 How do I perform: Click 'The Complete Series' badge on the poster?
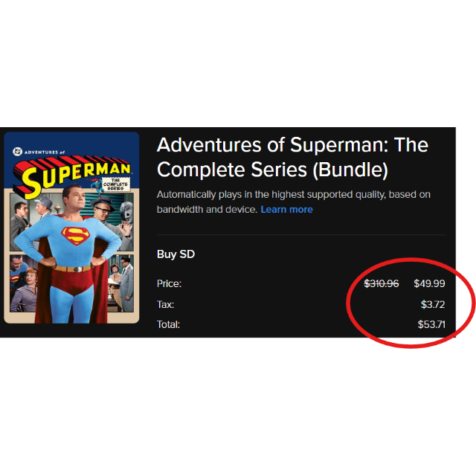[x=116, y=184]
